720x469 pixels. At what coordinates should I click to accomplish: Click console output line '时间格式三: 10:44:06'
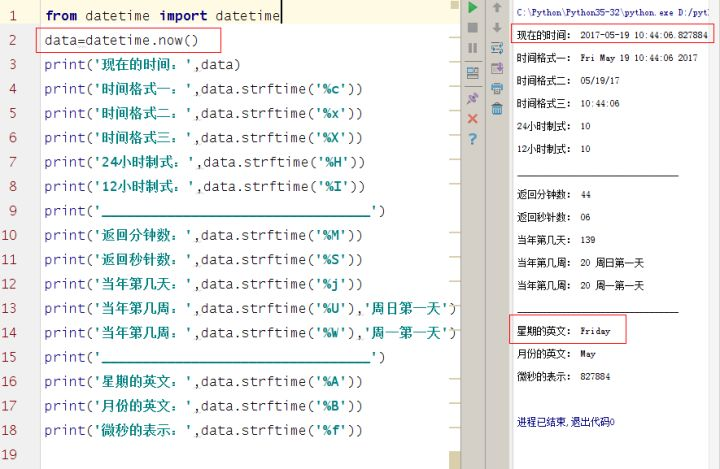click(568, 103)
